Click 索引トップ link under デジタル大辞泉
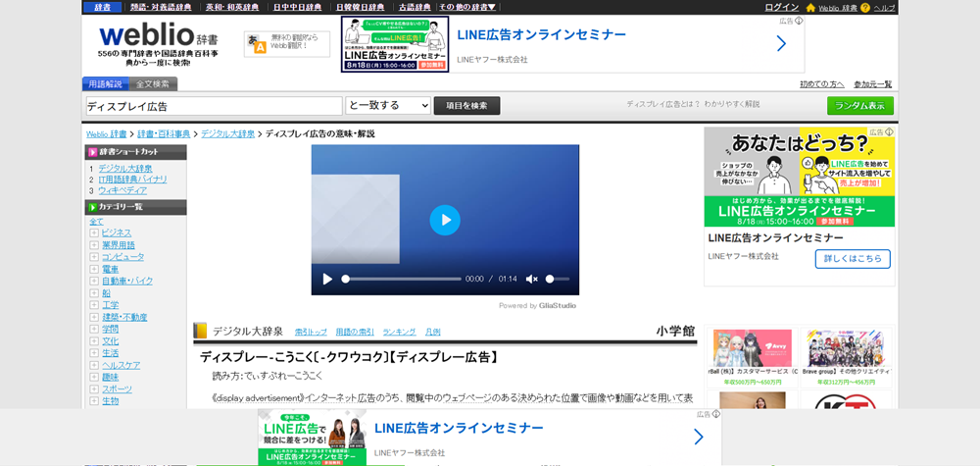The height and width of the screenshot is (466, 980). (311, 333)
